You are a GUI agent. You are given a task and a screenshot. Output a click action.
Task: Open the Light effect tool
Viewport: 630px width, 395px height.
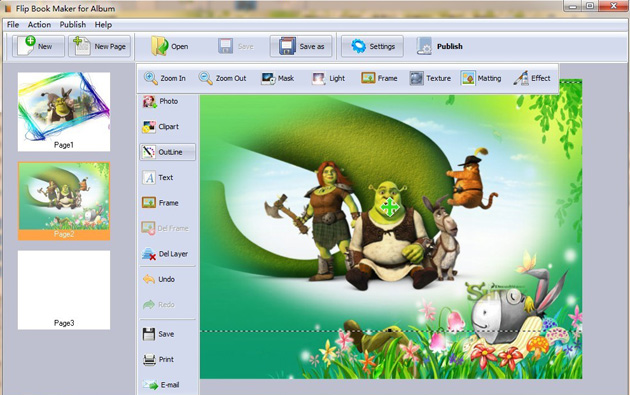point(328,78)
